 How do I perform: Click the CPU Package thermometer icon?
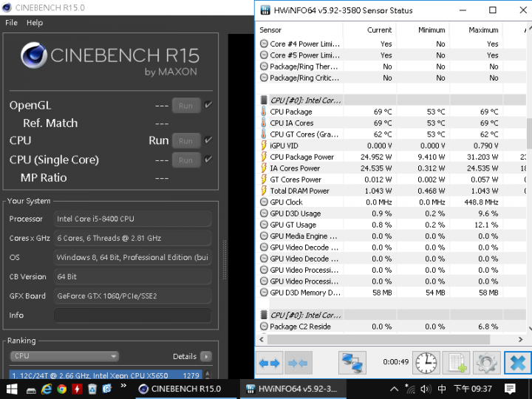pos(264,112)
